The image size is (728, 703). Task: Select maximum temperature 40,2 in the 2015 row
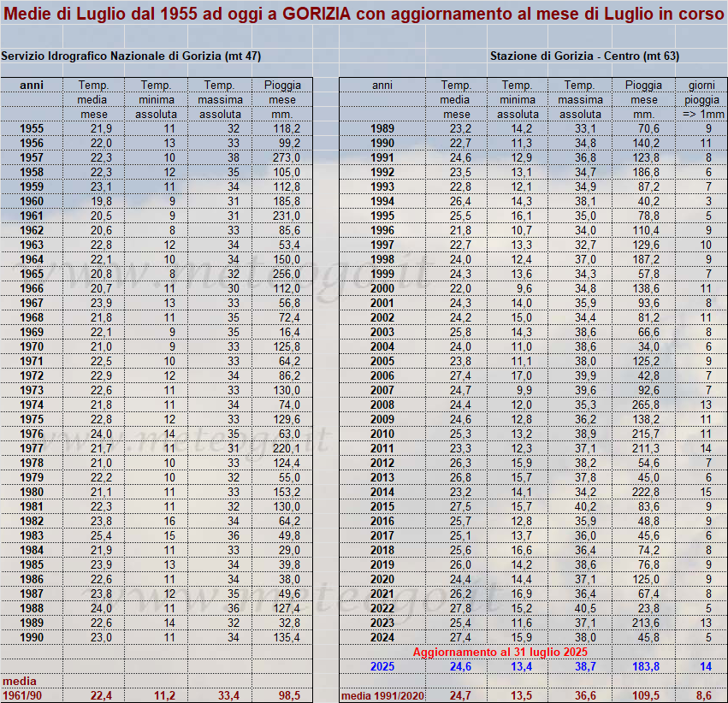(585, 506)
